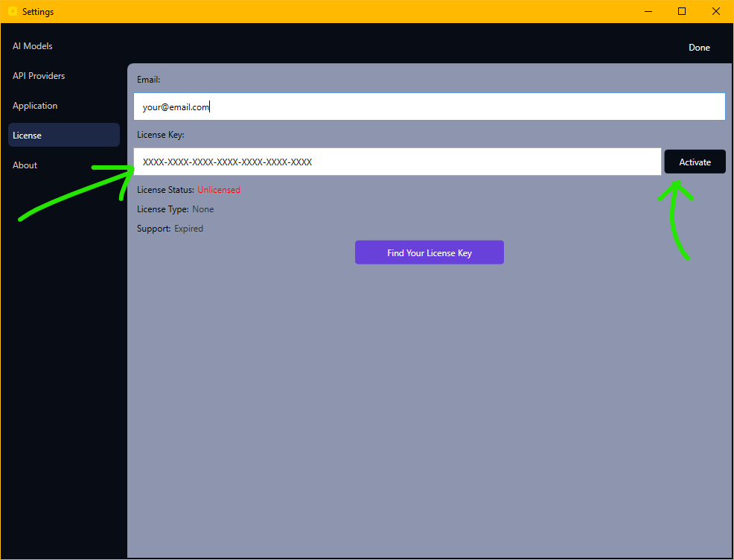Click the License Key input box
The width and height of the screenshot is (734, 560).
(397, 162)
